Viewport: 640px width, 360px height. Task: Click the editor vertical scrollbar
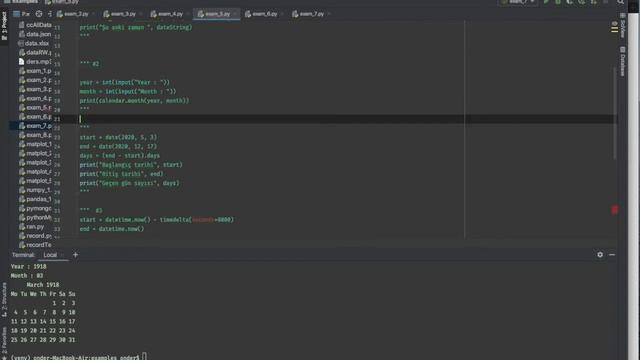pos(615,112)
